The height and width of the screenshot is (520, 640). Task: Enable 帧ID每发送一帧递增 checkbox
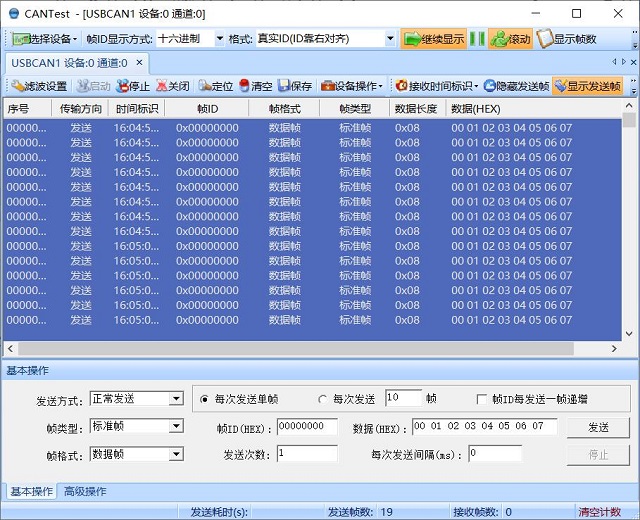coord(482,399)
